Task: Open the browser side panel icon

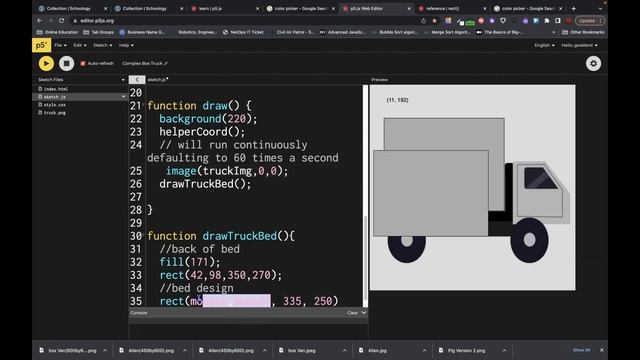Action: point(558,20)
